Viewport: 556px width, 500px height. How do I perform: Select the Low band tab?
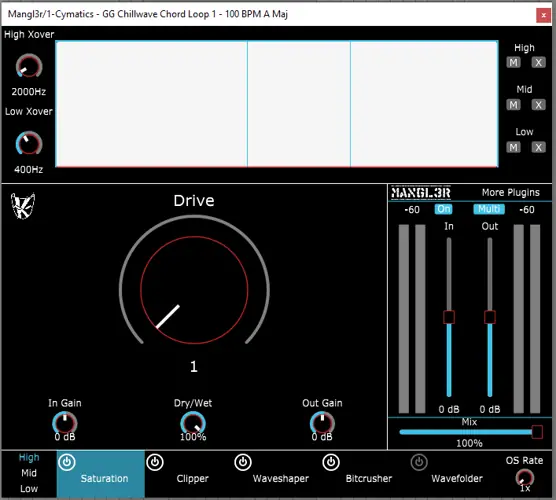pos(29,489)
